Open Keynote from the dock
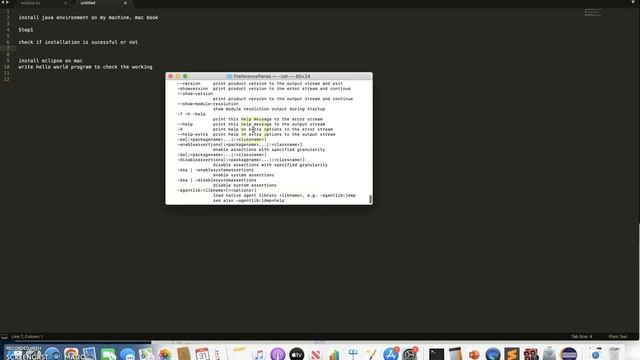The width and height of the screenshot is (640, 360). point(353,354)
